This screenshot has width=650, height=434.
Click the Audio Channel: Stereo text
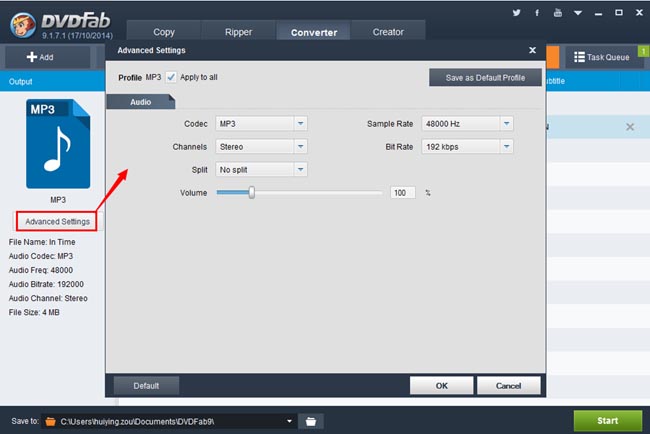click(48, 298)
